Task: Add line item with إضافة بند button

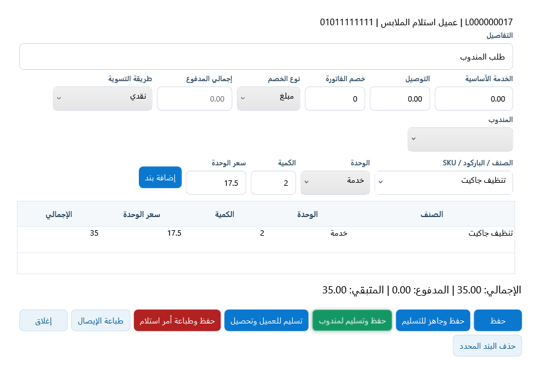Action: click(x=160, y=177)
